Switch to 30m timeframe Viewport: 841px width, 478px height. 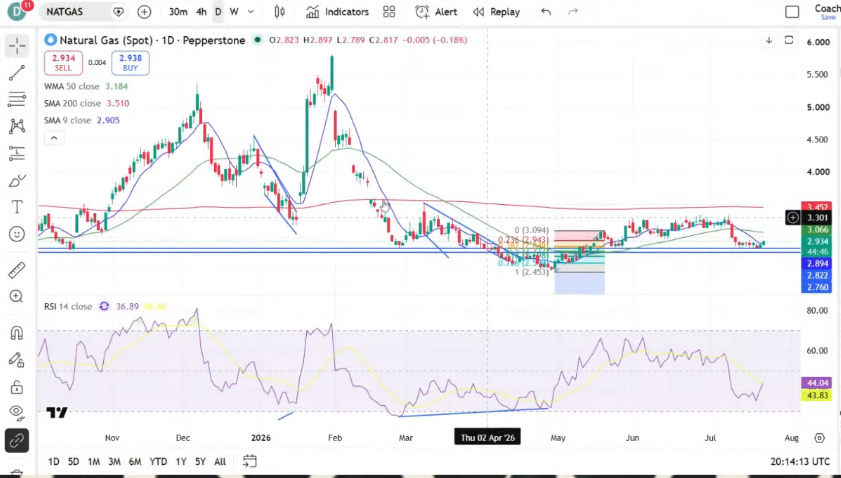coord(178,12)
